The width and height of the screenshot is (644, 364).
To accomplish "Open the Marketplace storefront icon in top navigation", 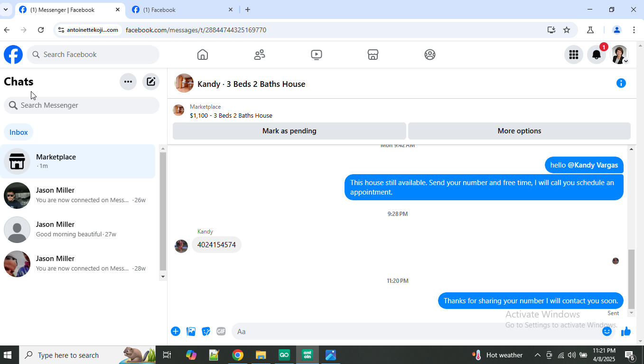I will click(x=373, y=55).
